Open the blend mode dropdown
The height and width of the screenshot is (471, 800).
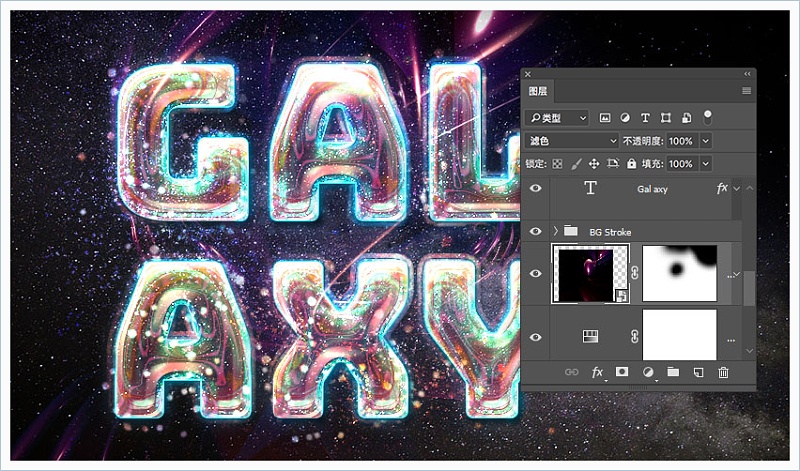[x=572, y=141]
